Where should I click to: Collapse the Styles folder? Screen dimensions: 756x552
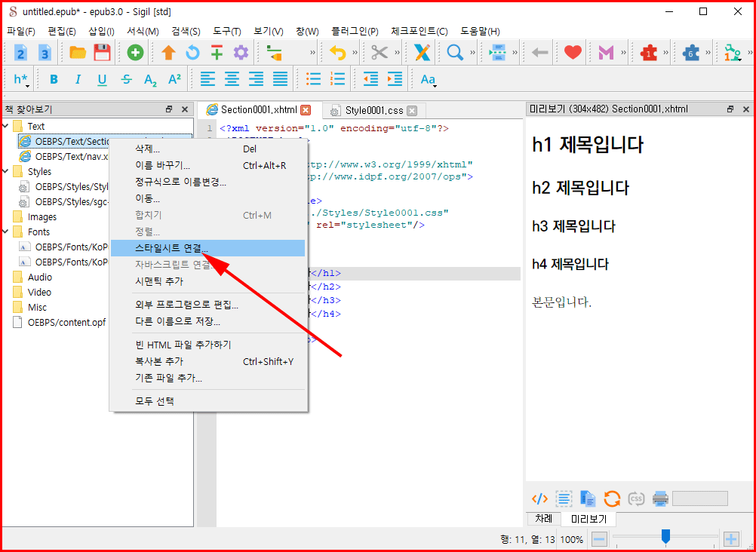tap(6, 172)
